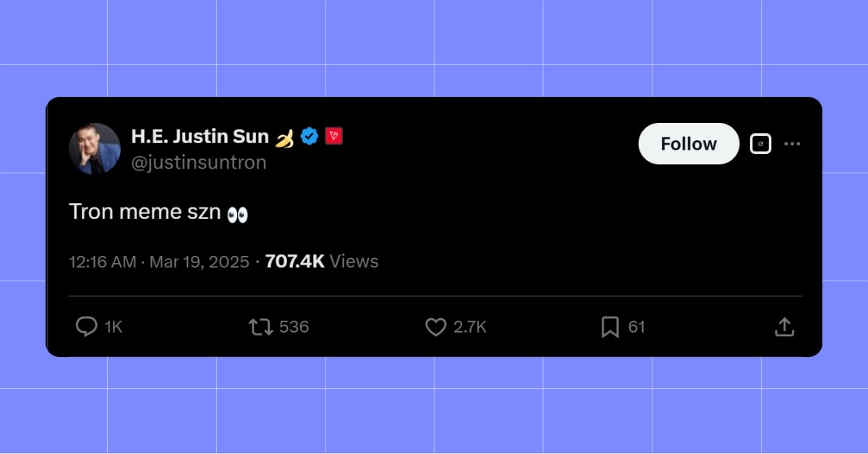Click the 2.7K likes count
The image size is (868, 454).
(471, 327)
